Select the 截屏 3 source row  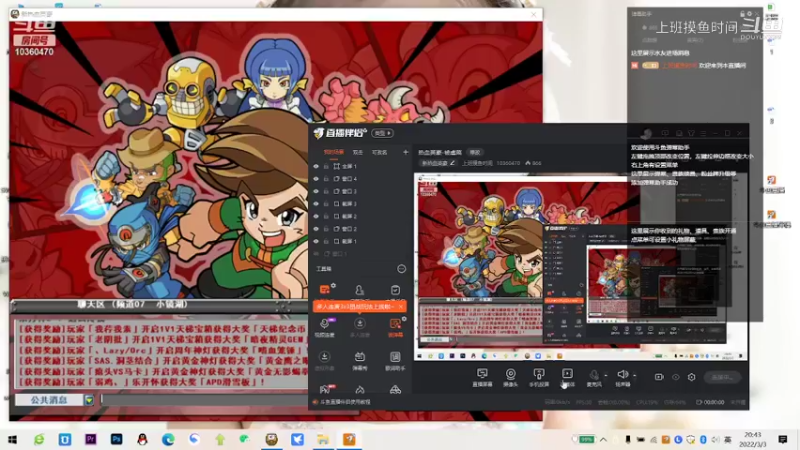point(360,204)
